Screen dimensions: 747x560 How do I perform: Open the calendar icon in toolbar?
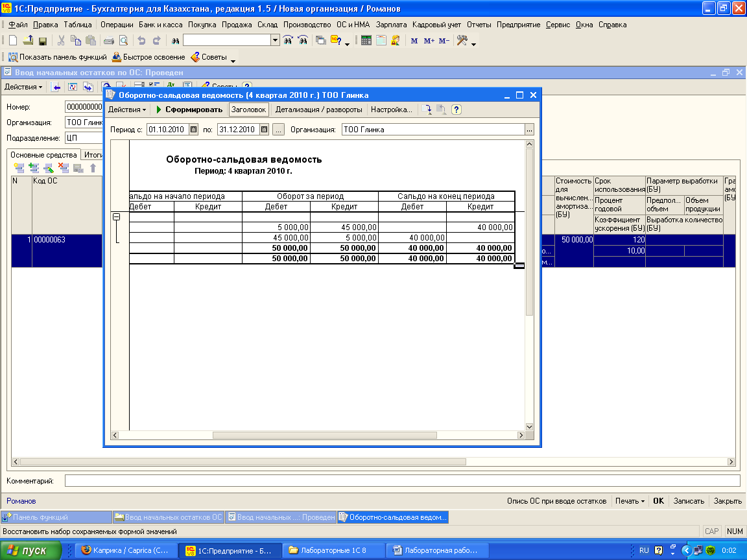[x=381, y=40]
